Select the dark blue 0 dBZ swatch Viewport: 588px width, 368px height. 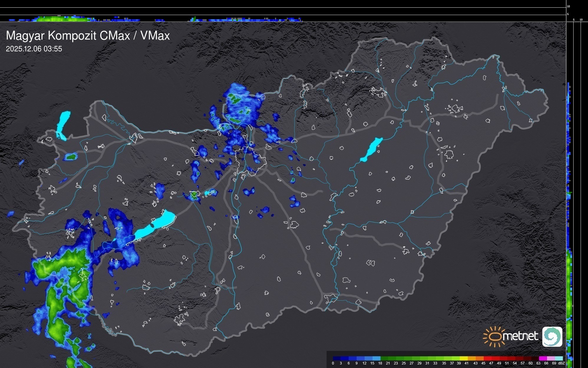tap(337, 358)
